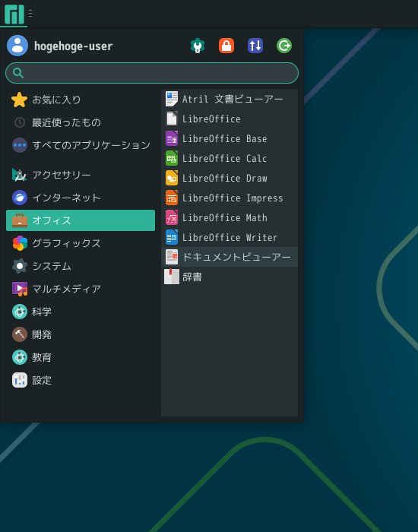Image resolution: width=418 pixels, height=532 pixels.
Task: Click the LibreOffice Base purple icon
Action: (x=172, y=138)
